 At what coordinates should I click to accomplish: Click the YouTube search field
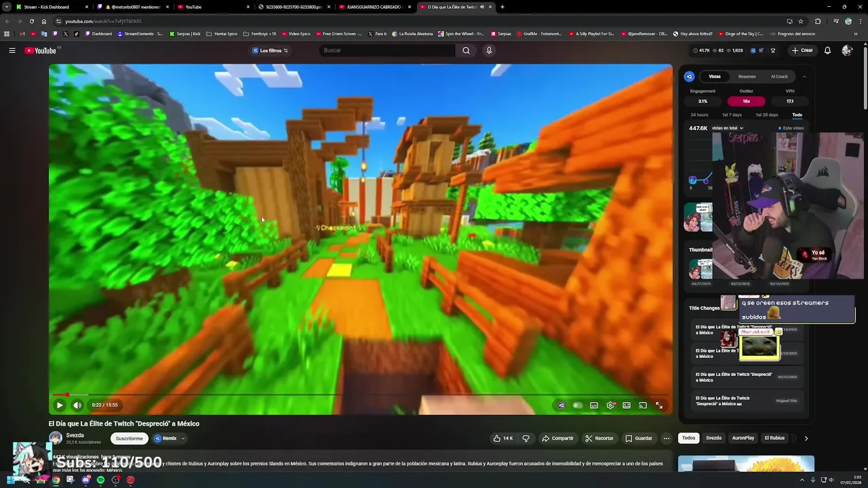[387, 50]
